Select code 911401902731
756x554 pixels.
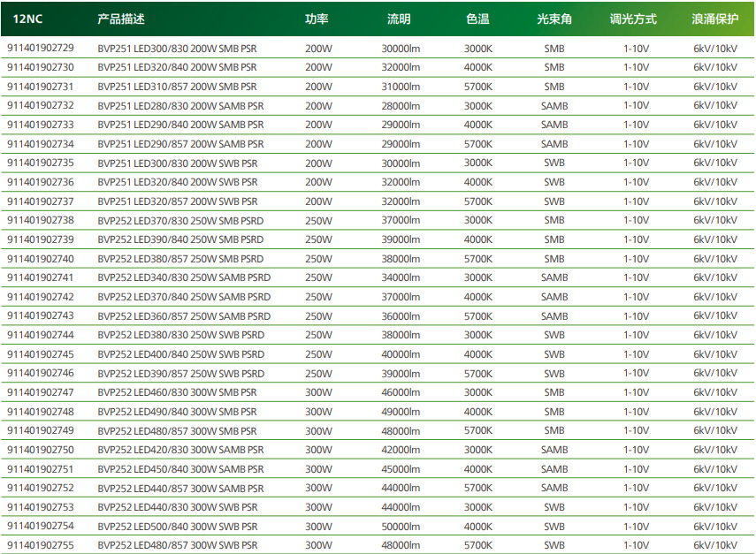click(x=41, y=87)
